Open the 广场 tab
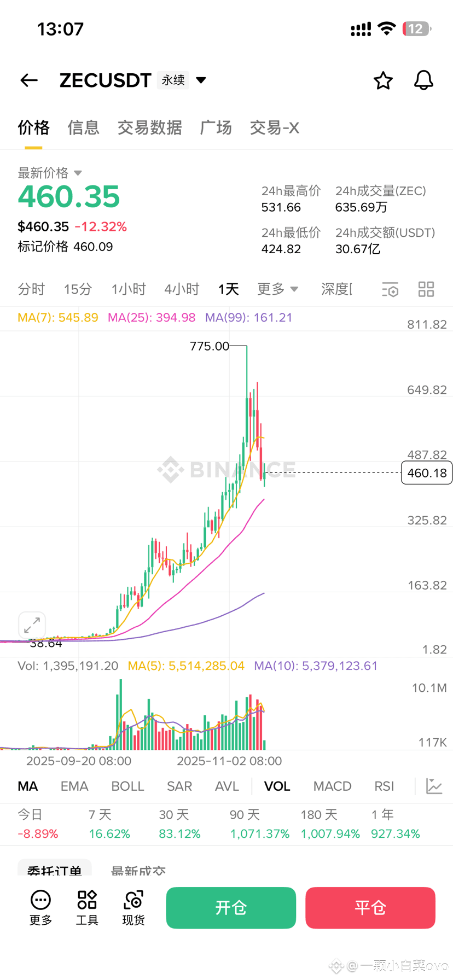The height and width of the screenshot is (980, 453). click(216, 127)
